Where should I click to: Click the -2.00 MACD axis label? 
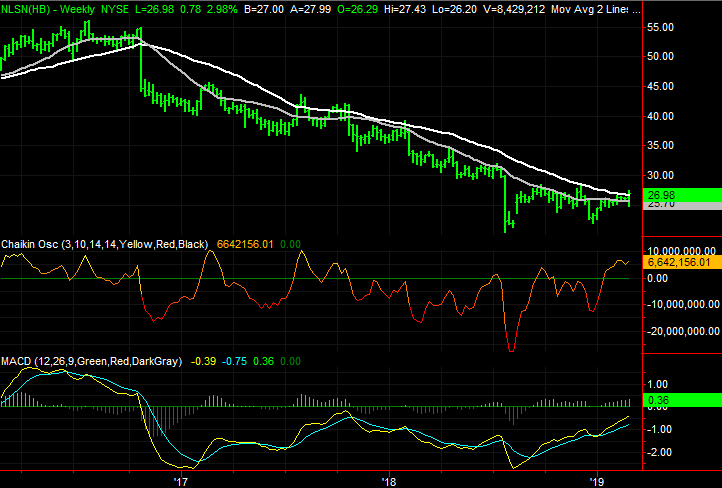tap(661, 452)
